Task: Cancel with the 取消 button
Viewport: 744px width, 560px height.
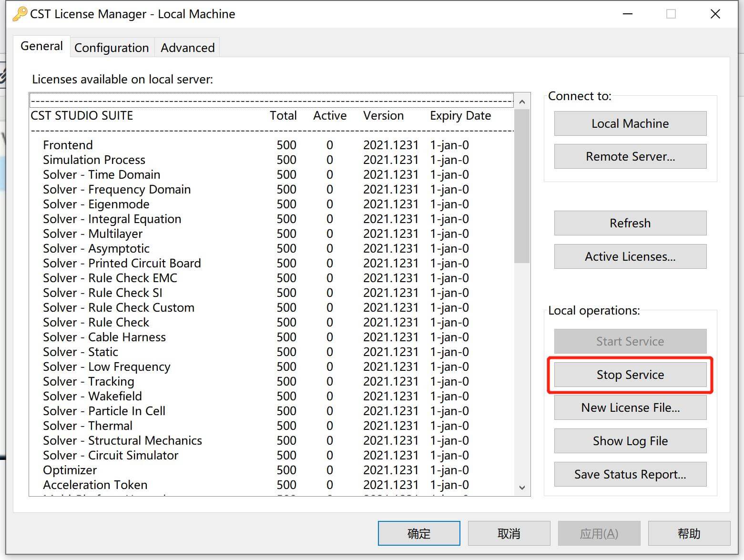Action: click(x=509, y=533)
